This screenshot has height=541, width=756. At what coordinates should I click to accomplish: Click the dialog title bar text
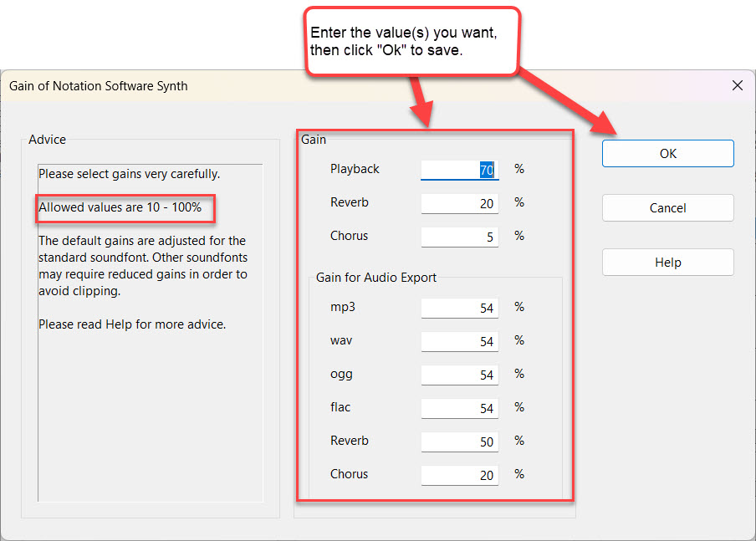click(x=98, y=86)
